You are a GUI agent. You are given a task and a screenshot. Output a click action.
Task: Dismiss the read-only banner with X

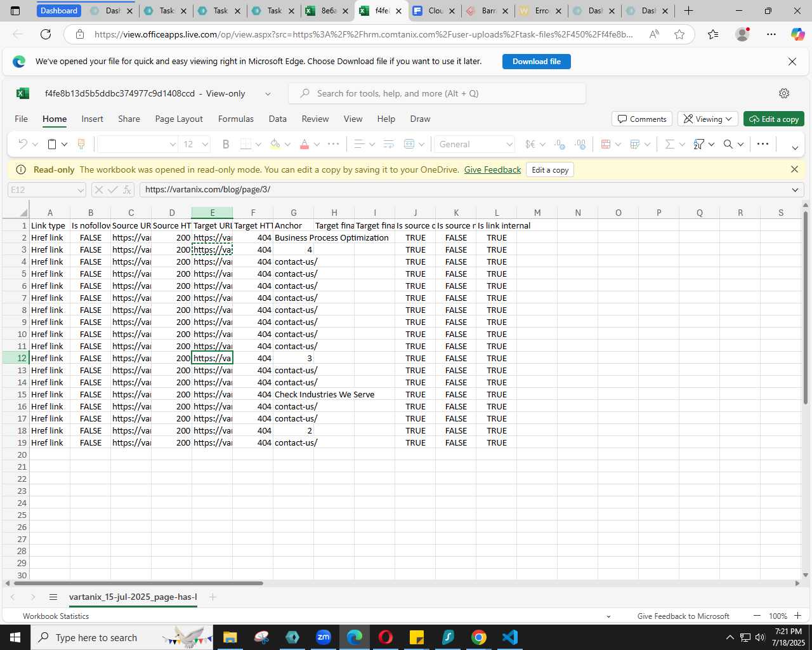tap(794, 169)
